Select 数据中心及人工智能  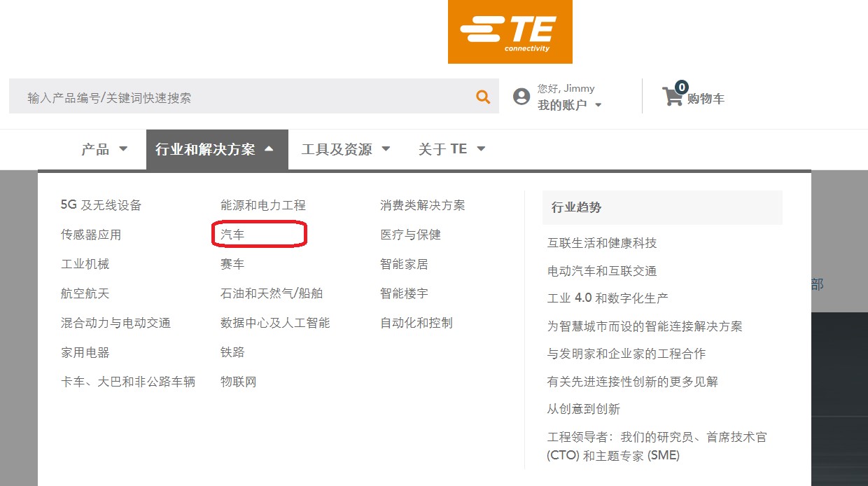tap(275, 323)
